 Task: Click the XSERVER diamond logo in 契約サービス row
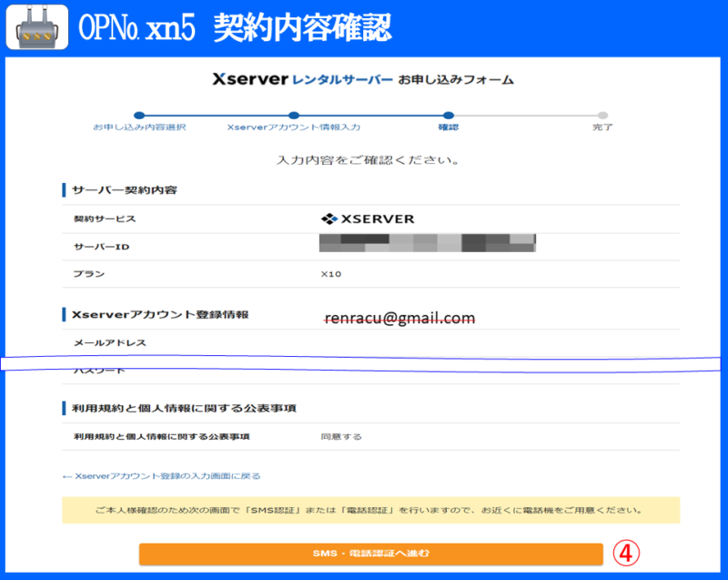(x=368, y=219)
